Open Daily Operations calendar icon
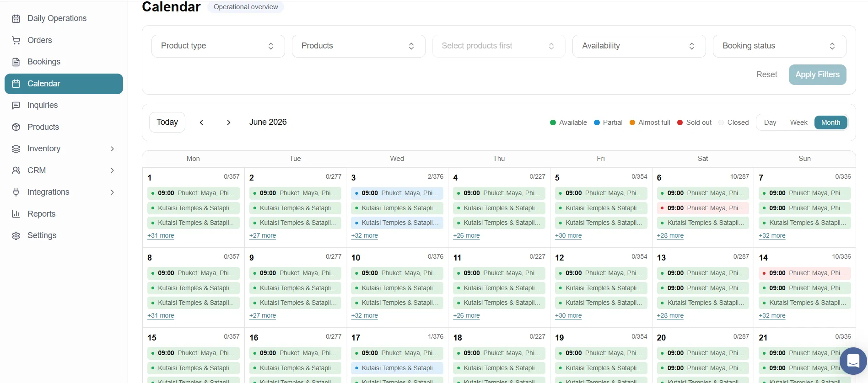Screen dimensions: 868x383 16,19
